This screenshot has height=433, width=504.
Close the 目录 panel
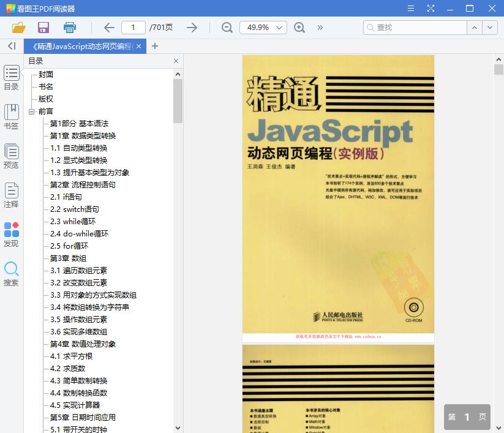[x=176, y=61]
